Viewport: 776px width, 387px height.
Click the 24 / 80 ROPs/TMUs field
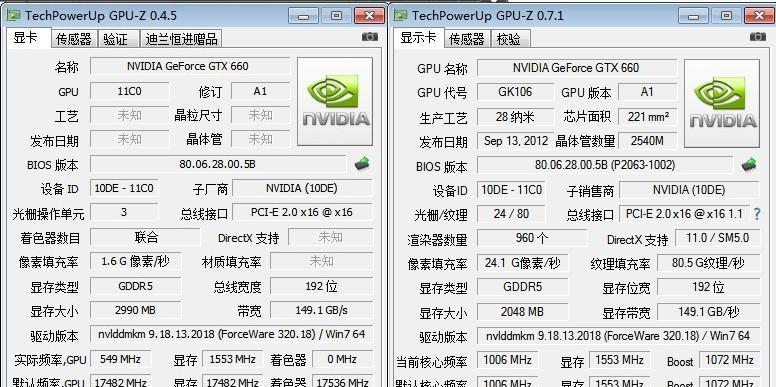point(511,214)
